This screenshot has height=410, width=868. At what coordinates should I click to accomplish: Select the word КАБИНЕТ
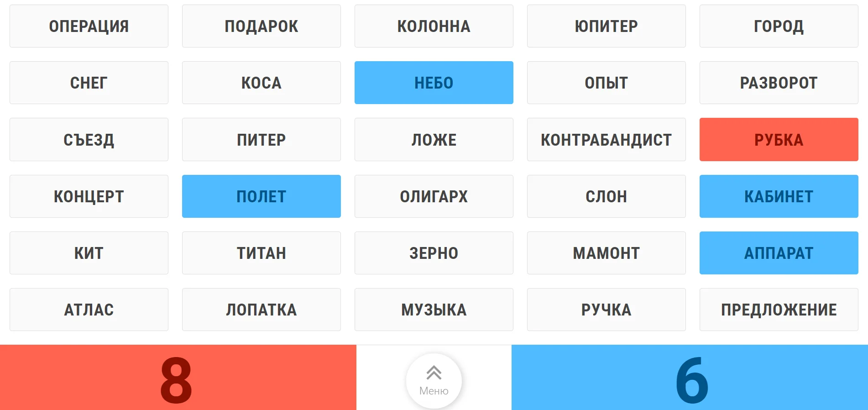tap(778, 196)
